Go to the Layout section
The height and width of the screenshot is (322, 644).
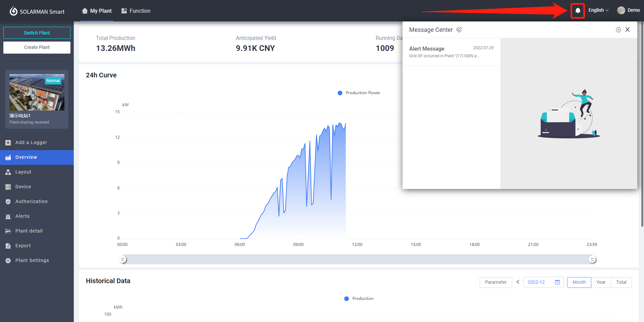(x=37, y=172)
